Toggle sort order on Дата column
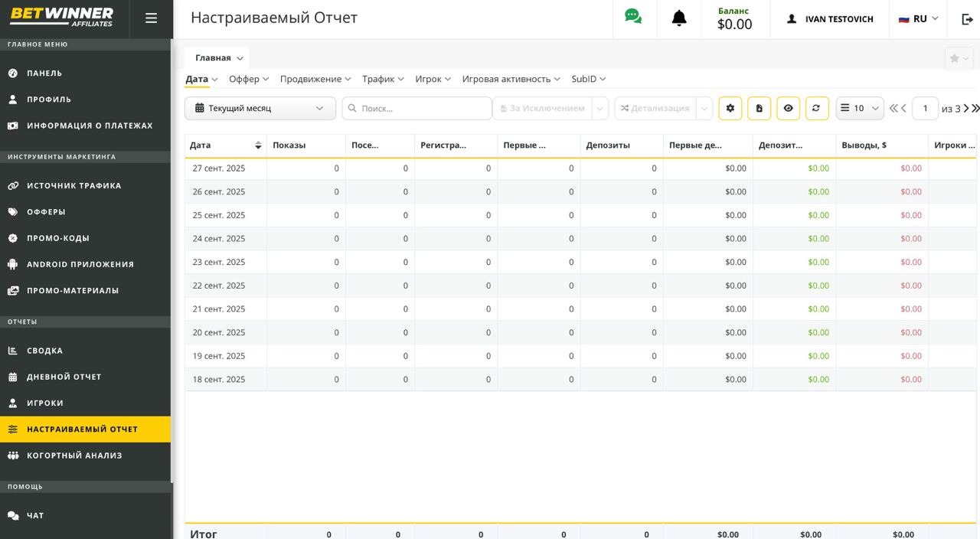The image size is (980, 539). (x=258, y=145)
